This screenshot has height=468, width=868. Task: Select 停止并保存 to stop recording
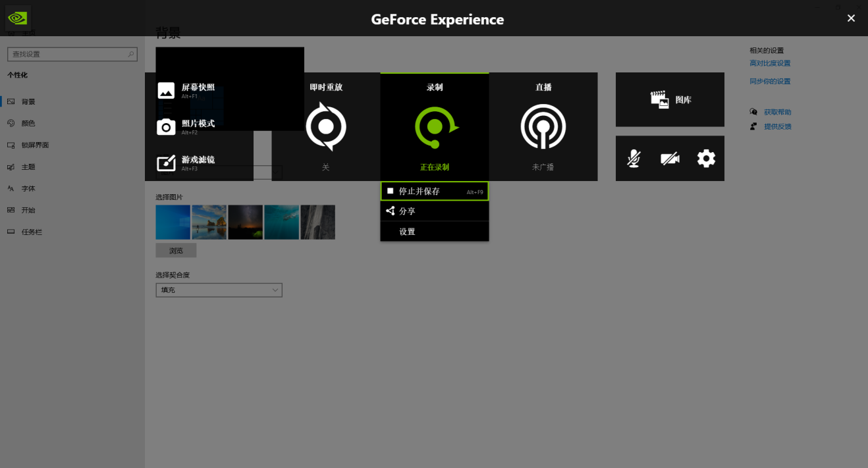(435, 191)
